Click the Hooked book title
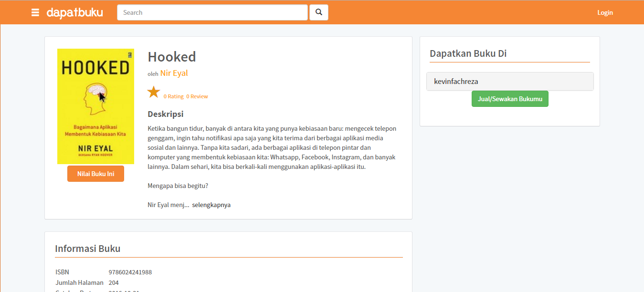This screenshot has height=292, width=644. pyautogui.click(x=172, y=57)
